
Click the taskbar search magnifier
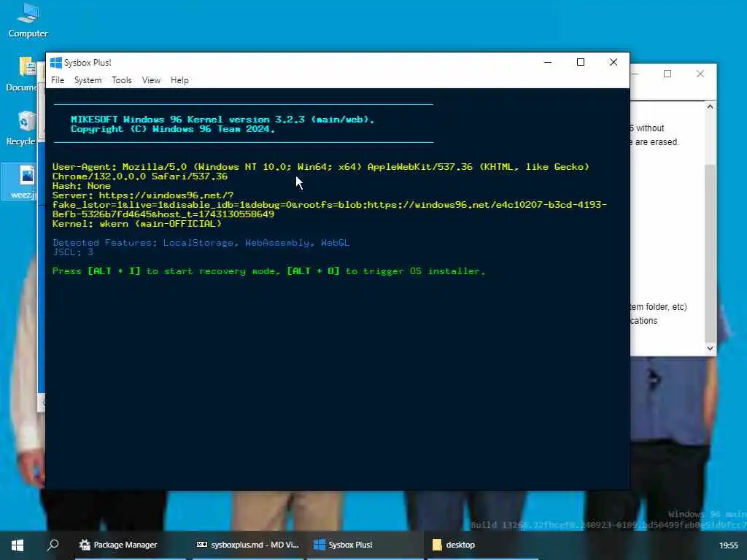click(x=53, y=545)
